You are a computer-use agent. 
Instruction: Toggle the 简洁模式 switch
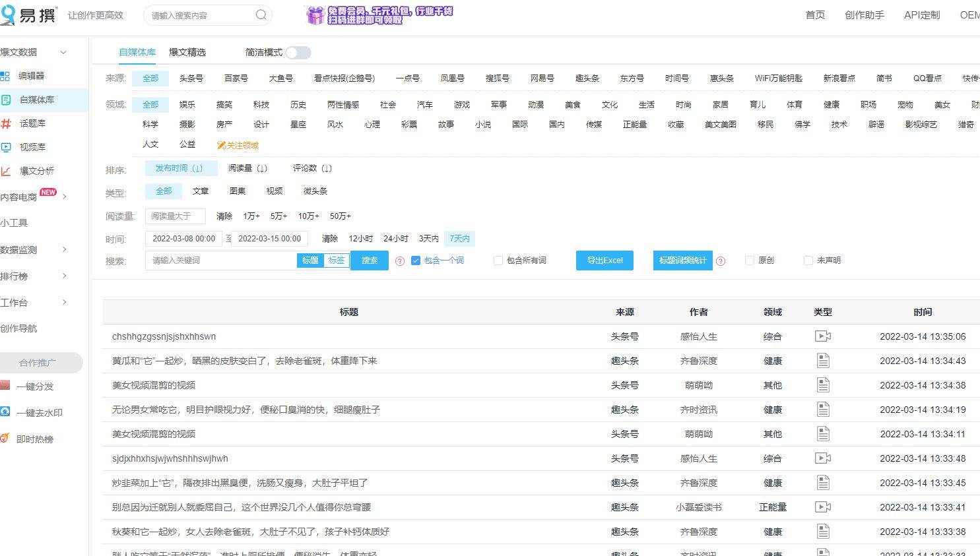[x=298, y=53]
